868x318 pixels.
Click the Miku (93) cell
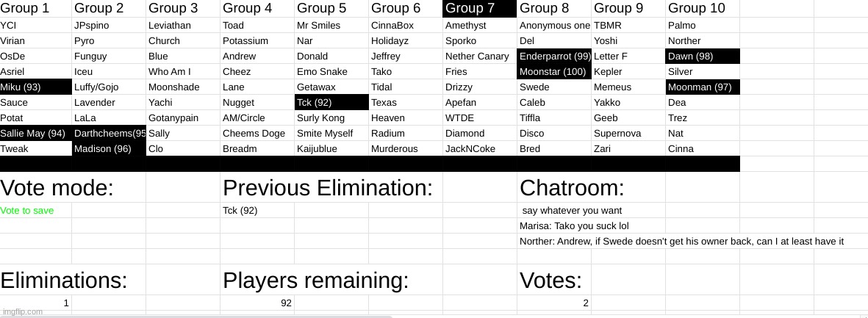[35, 87]
